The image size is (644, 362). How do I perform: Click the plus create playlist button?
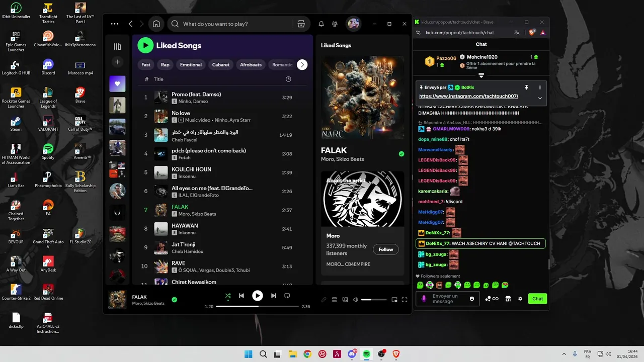tap(117, 62)
